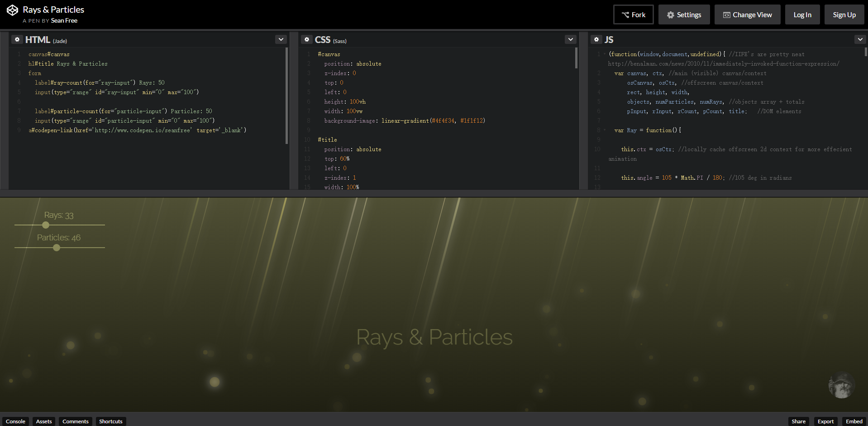
Task: Click the "JS" panel title
Action: [x=609, y=40]
